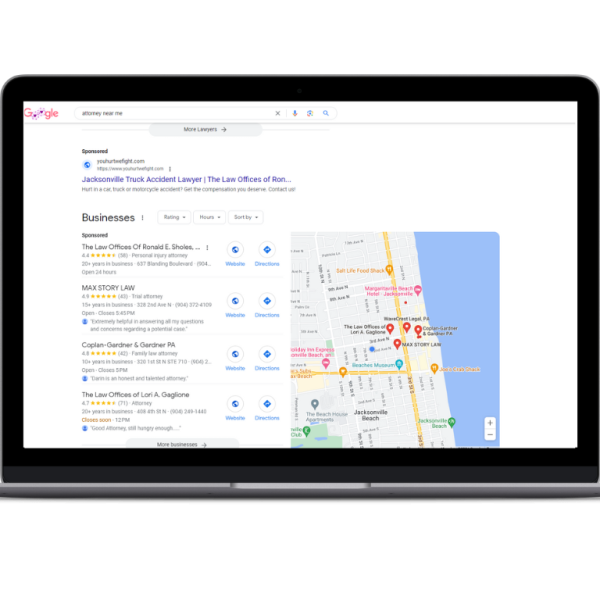Click Directions icon for Ronald E. Sholes listing
The image size is (600, 600).
[x=267, y=250]
